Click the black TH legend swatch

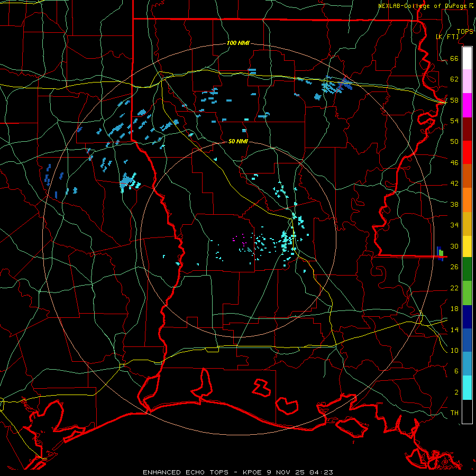coord(467,411)
